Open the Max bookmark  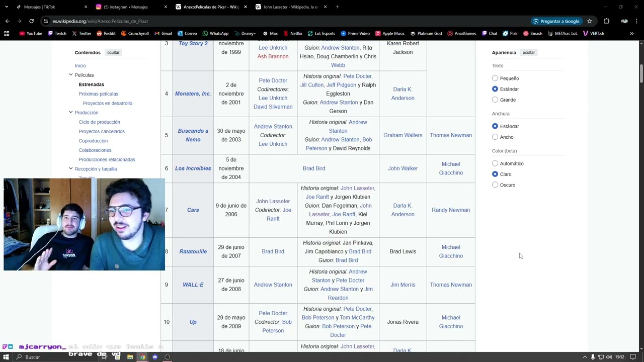pos(270,33)
